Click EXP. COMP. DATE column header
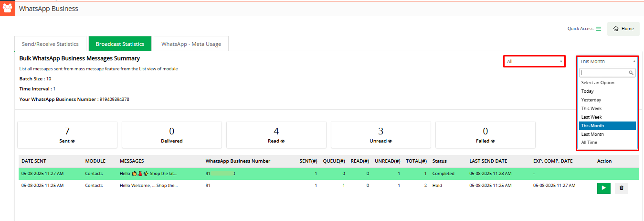This screenshot has width=644, height=221. tap(554, 161)
